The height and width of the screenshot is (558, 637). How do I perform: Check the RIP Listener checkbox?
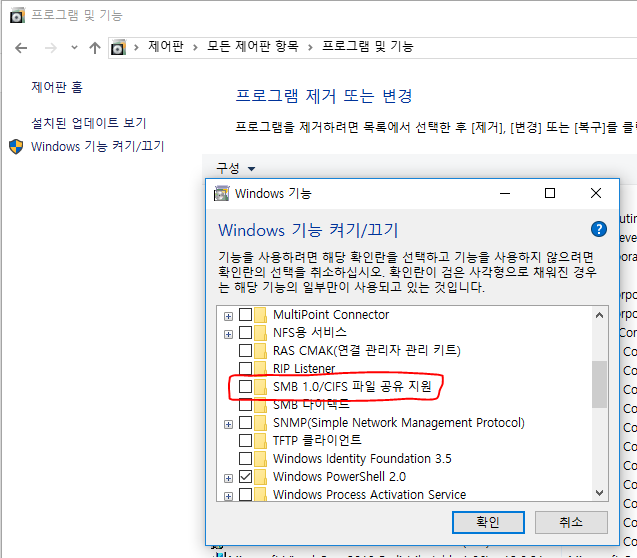point(245,368)
